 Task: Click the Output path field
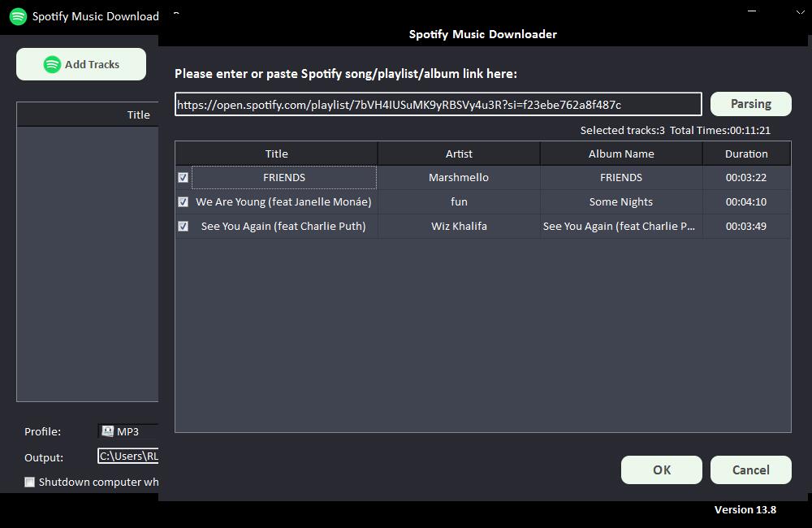128,457
